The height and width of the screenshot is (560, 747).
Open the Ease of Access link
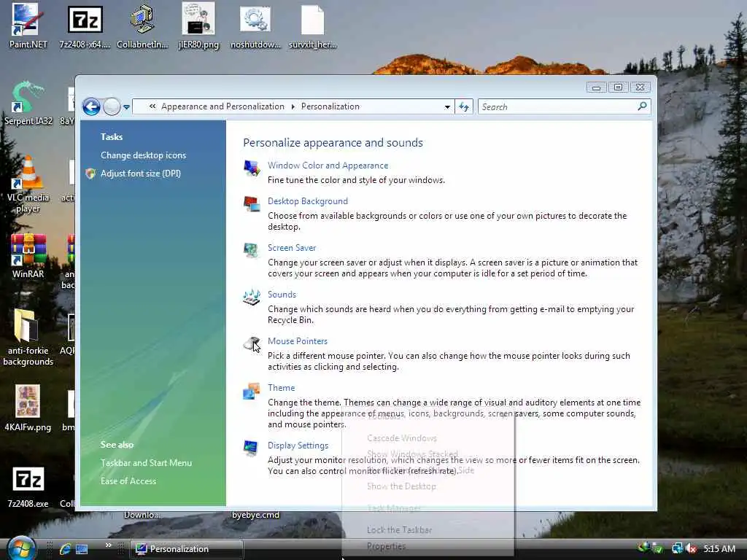[x=128, y=481]
